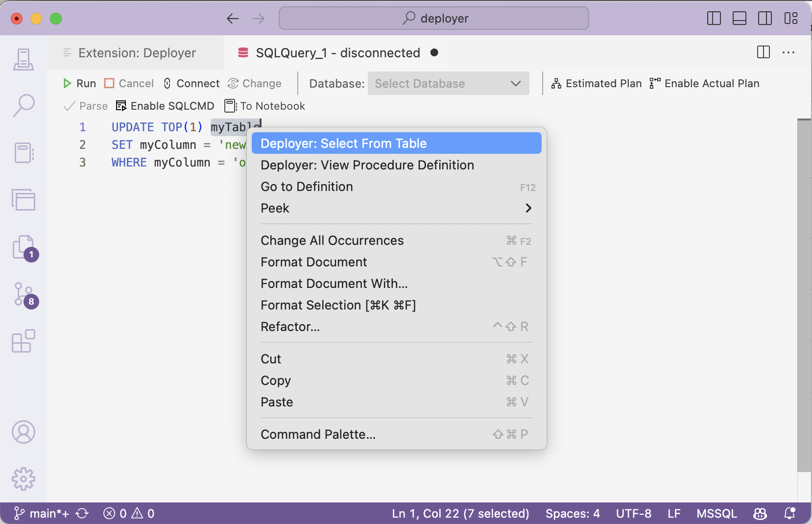The image size is (812, 524).
Task: Toggle Enable SQLCMD mode
Action: click(x=166, y=106)
